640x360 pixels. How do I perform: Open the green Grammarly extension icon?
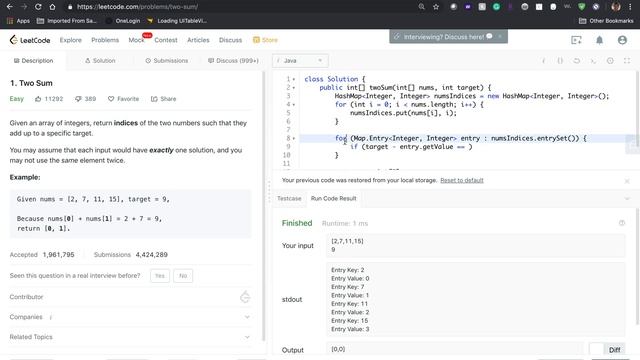tap(496, 7)
